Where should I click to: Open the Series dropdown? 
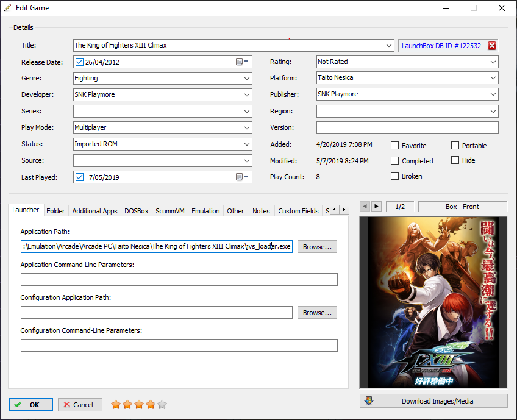(x=247, y=112)
